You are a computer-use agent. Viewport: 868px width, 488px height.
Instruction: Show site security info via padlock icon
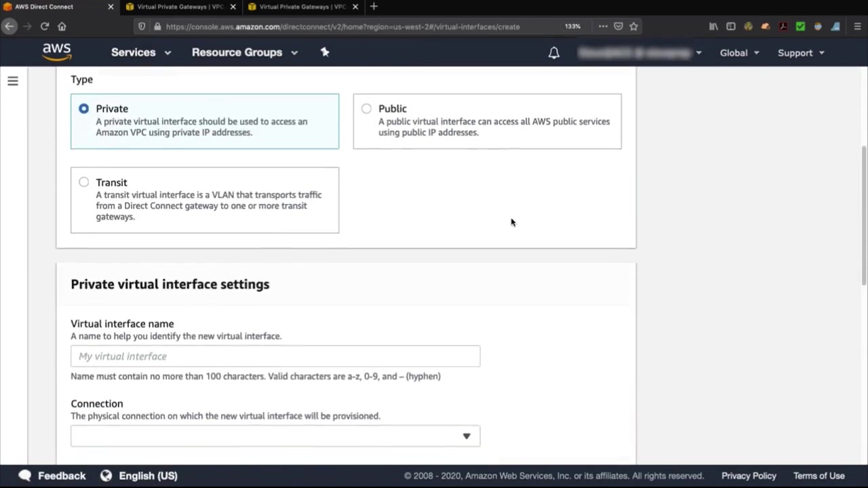tap(157, 26)
